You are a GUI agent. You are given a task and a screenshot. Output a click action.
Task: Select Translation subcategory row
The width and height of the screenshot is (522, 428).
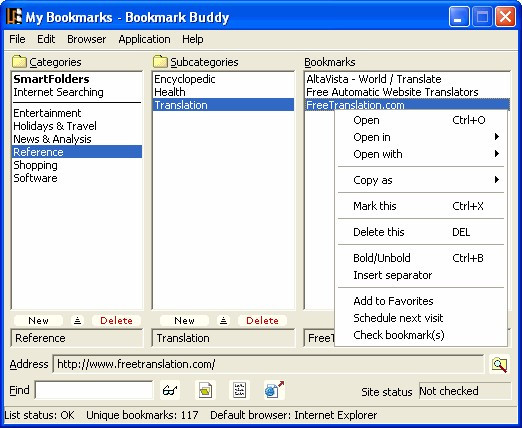click(x=223, y=105)
